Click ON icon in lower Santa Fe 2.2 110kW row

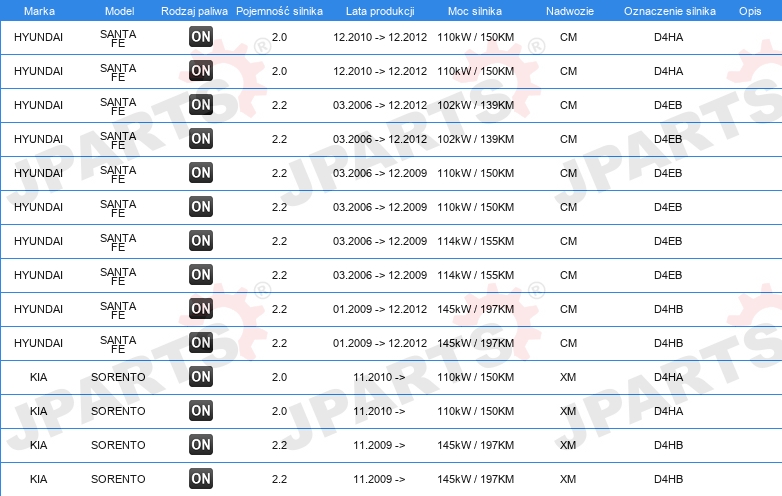[x=201, y=206]
